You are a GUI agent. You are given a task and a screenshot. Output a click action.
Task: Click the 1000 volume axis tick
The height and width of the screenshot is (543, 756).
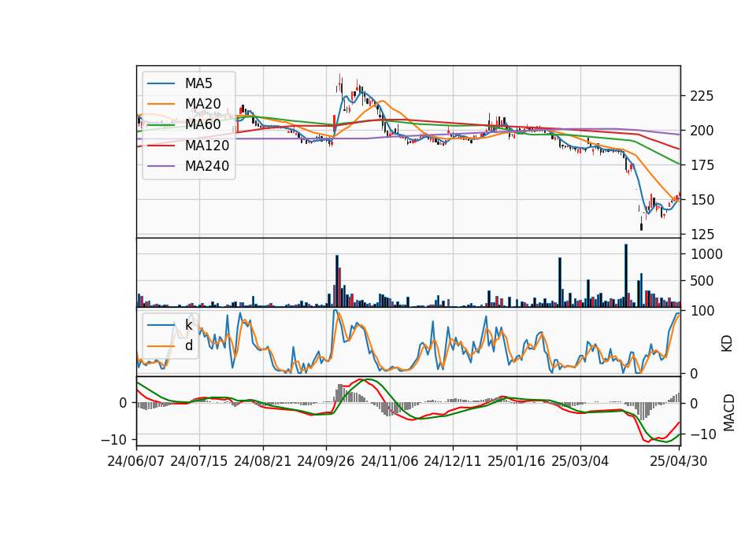(706, 254)
